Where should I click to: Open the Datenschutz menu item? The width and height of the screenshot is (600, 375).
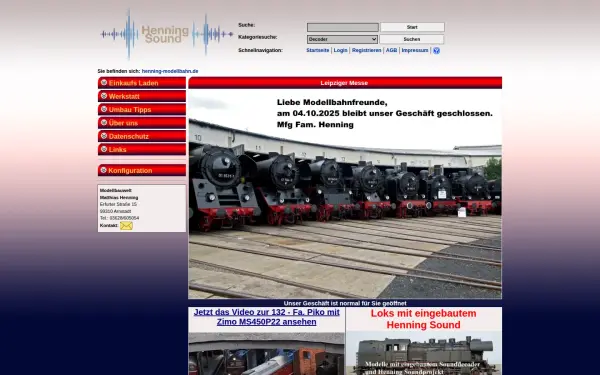coord(142,136)
